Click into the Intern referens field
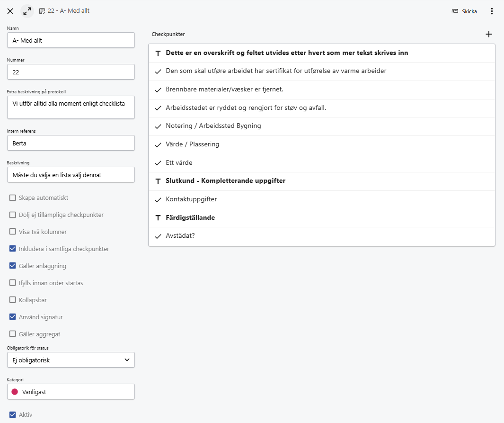504x423 pixels. click(71, 143)
